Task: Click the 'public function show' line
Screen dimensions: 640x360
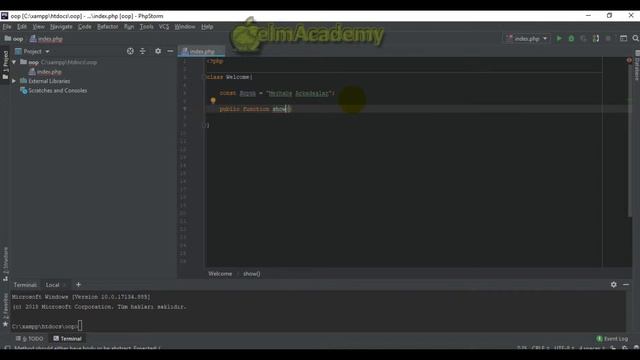Action: pyautogui.click(x=255, y=109)
